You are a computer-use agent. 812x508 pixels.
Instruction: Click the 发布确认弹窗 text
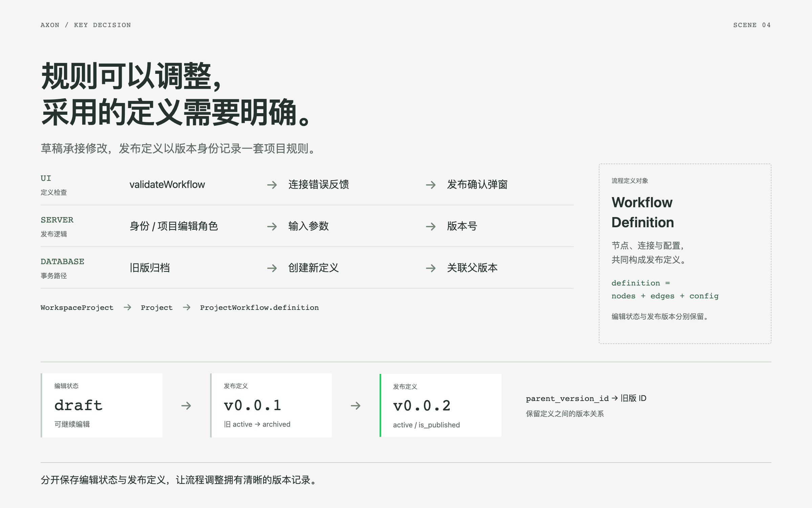(x=477, y=185)
